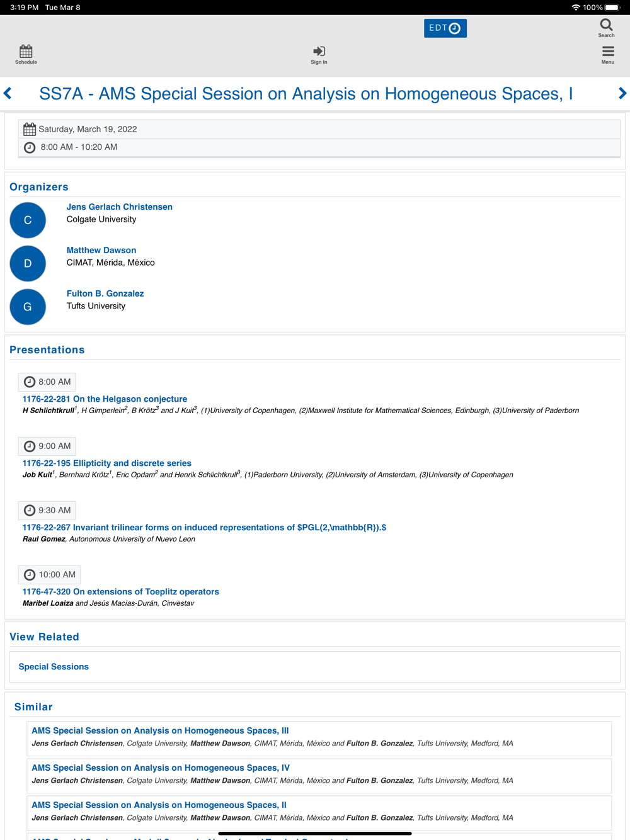This screenshot has width=630, height=840.
Task: Go to next session with right chevron
Action: pos(622,93)
